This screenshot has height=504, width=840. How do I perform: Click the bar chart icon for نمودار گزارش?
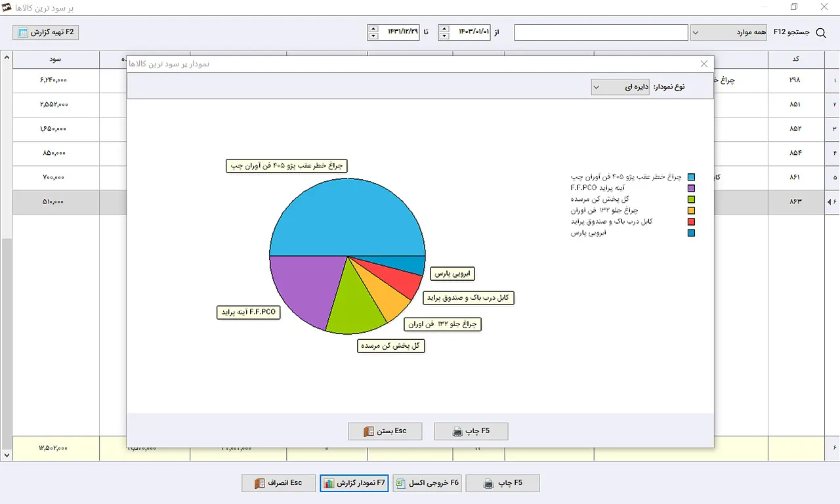point(329,483)
